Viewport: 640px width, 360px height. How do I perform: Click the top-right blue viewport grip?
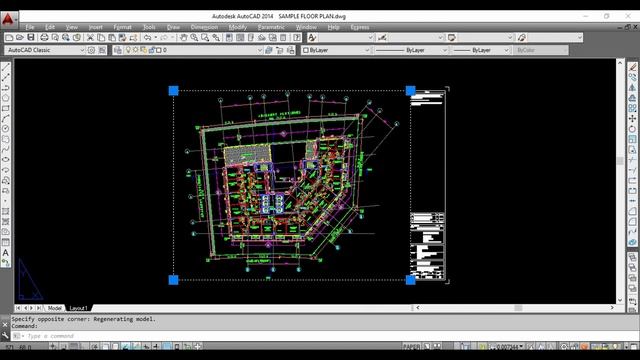(410, 91)
